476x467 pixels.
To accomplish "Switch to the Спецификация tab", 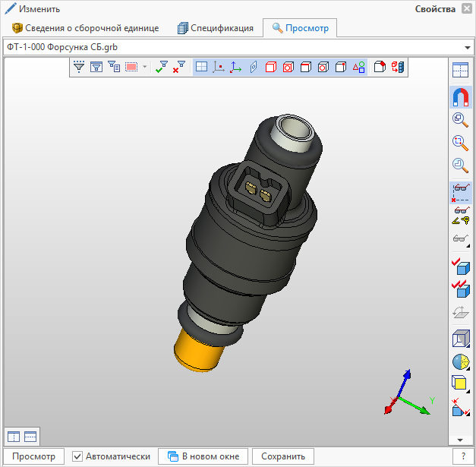I will click(x=216, y=28).
